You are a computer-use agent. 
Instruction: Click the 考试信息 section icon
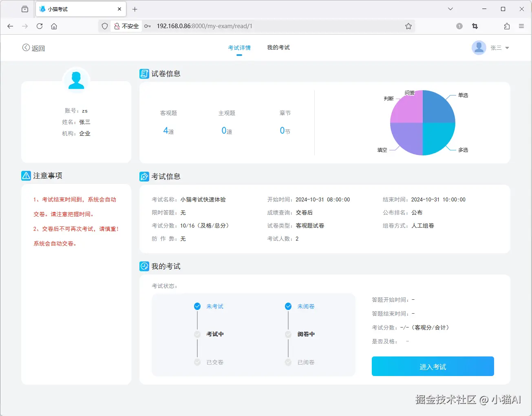(x=144, y=176)
